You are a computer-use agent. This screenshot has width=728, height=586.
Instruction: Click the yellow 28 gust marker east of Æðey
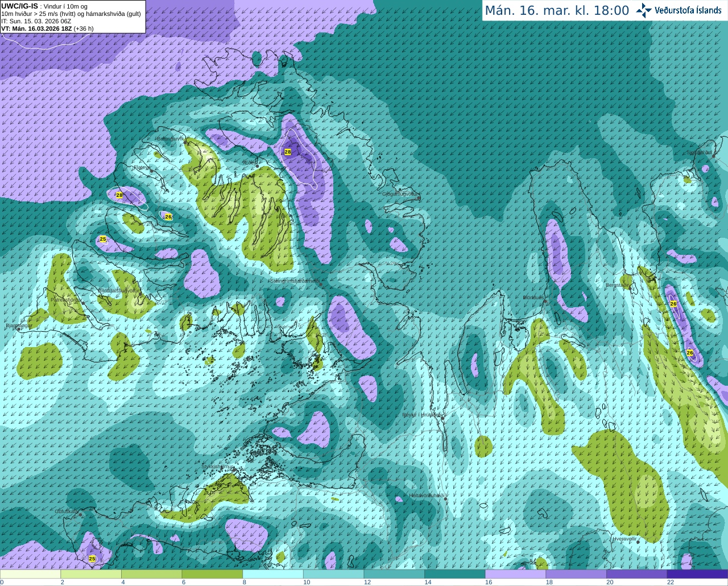(x=288, y=152)
